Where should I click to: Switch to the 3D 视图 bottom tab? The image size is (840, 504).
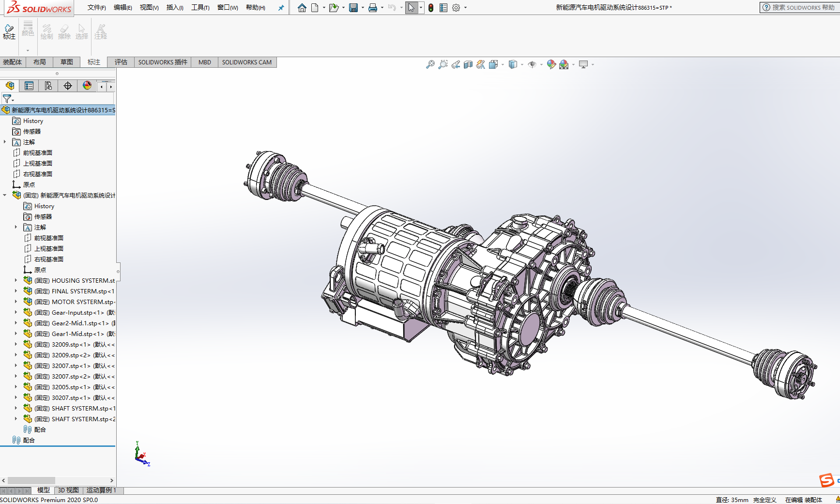pos(68,490)
